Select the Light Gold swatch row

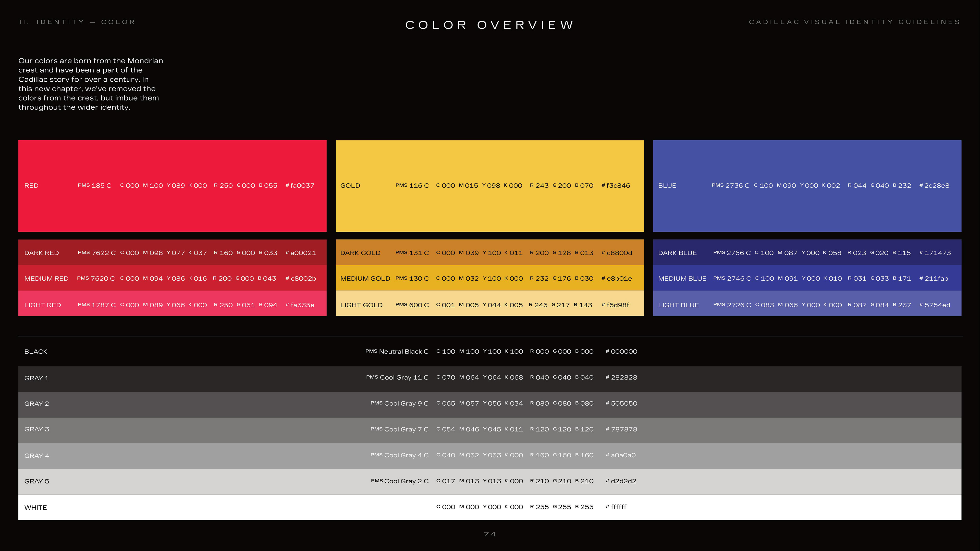pos(490,304)
